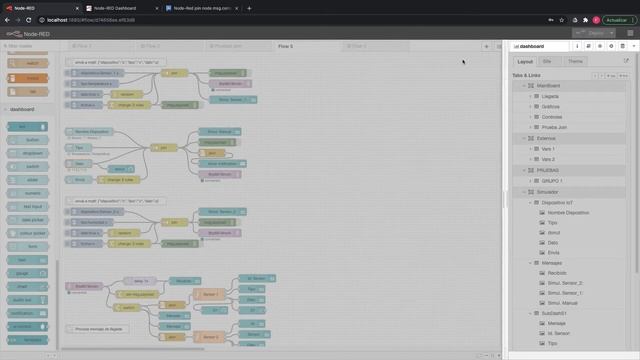
Task: Collapse the Externos tab
Action: tap(524, 138)
